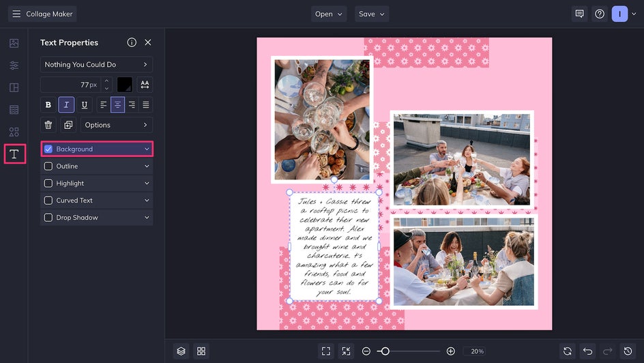The image size is (644, 363).
Task: Select the rooftop dinner table photo
Action: coord(464,262)
